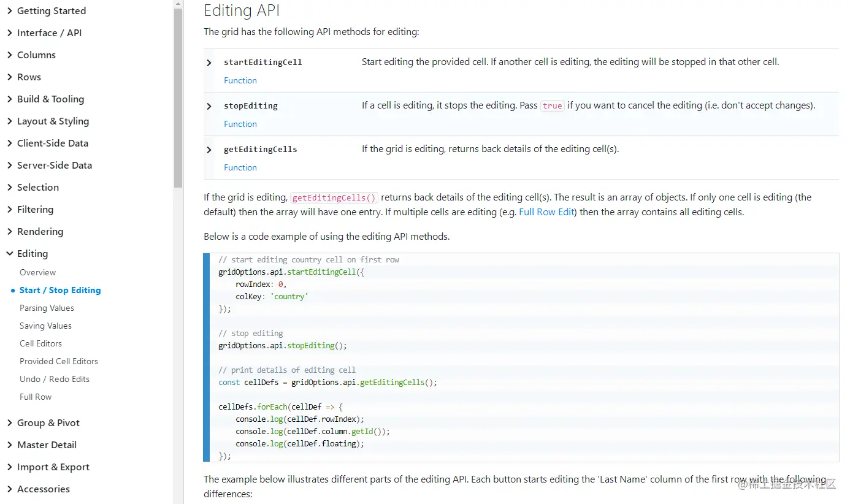Select Start / Stop Editing page link
Image resolution: width=850 pixels, height=504 pixels.
(x=60, y=290)
